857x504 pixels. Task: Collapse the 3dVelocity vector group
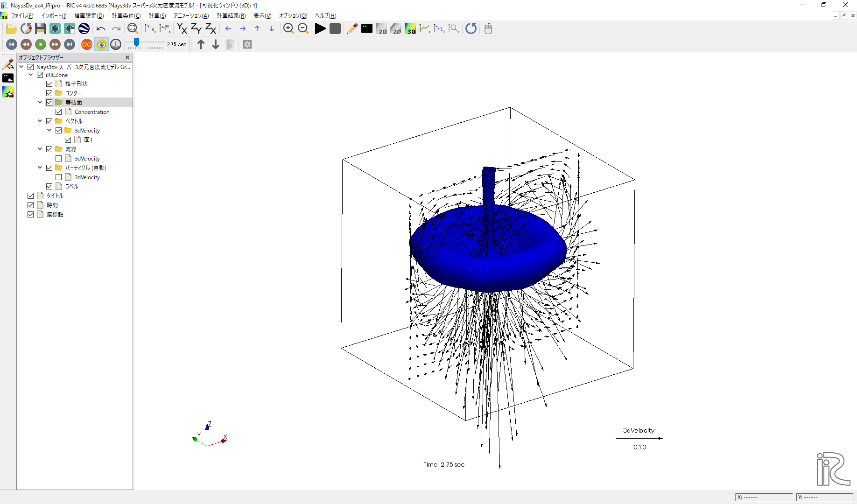(49, 130)
